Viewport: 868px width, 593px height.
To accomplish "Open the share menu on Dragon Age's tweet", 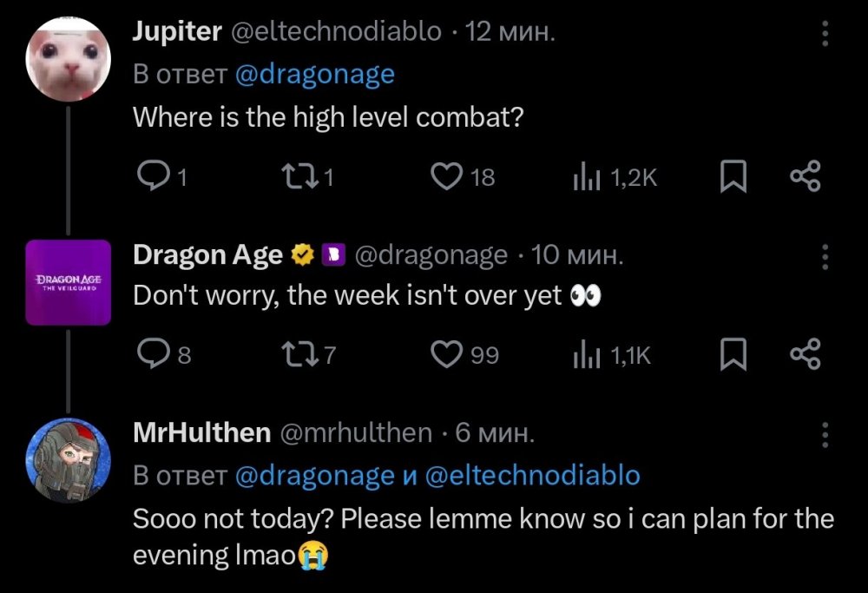I will [x=807, y=353].
